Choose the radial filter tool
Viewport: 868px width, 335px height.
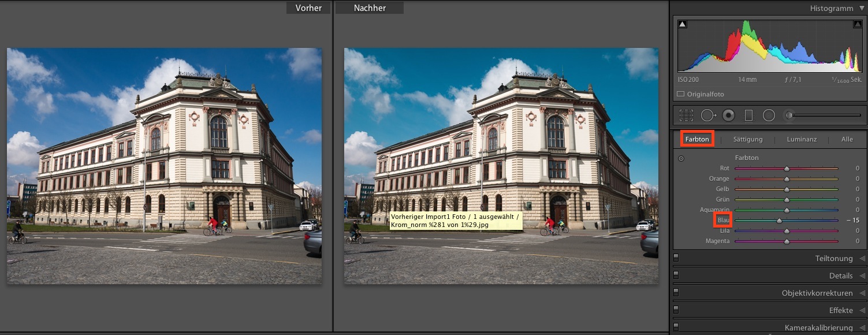pos(769,116)
